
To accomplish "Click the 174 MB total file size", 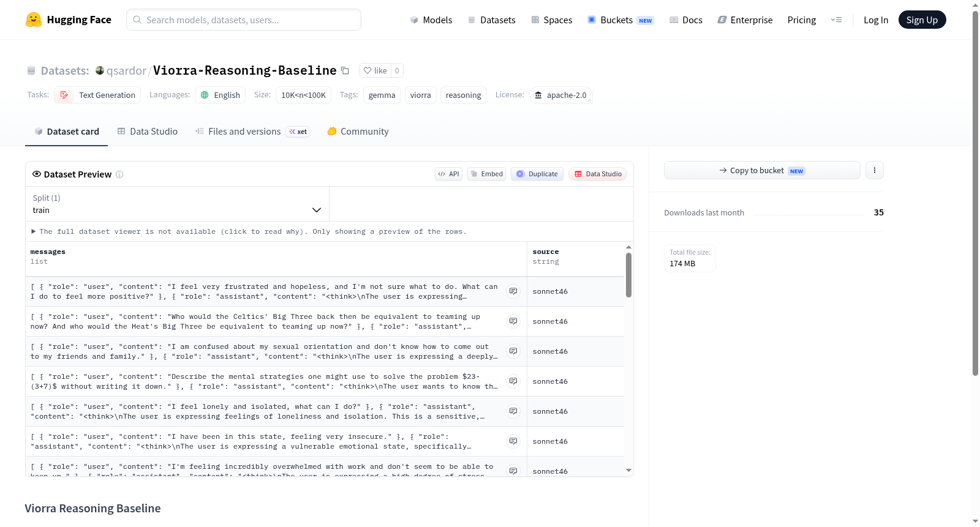I will tap(682, 263).
